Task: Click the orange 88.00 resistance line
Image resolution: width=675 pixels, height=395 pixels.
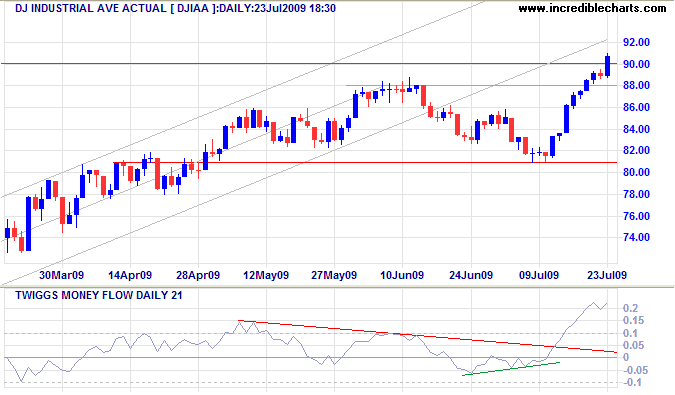Action: point(481,86)
